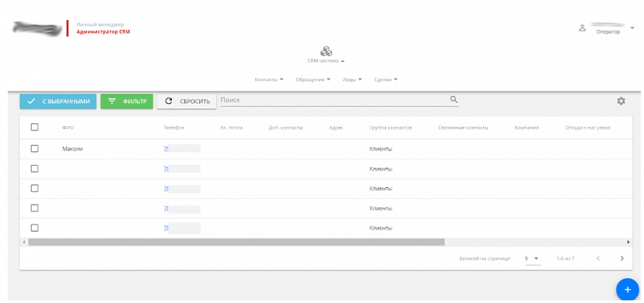Image resolution: width=644 pixels, height=303 pixels.
Task: Click the user profile icon
Action: [x=582, y=28]
